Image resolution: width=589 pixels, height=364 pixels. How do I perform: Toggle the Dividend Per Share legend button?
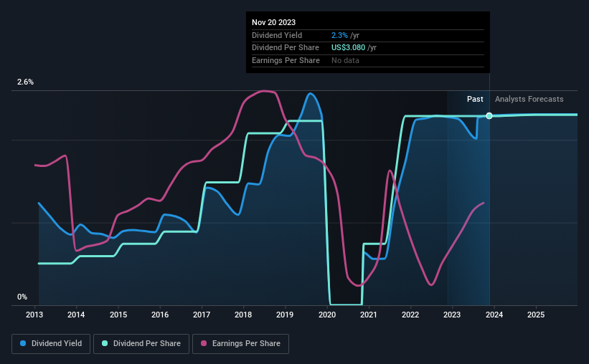point(141,344)
